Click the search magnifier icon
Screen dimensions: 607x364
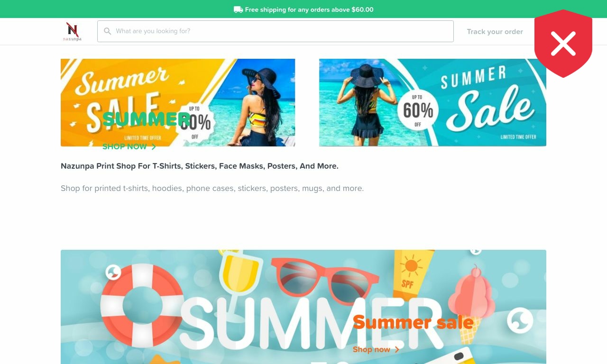[x=108, y=31]
